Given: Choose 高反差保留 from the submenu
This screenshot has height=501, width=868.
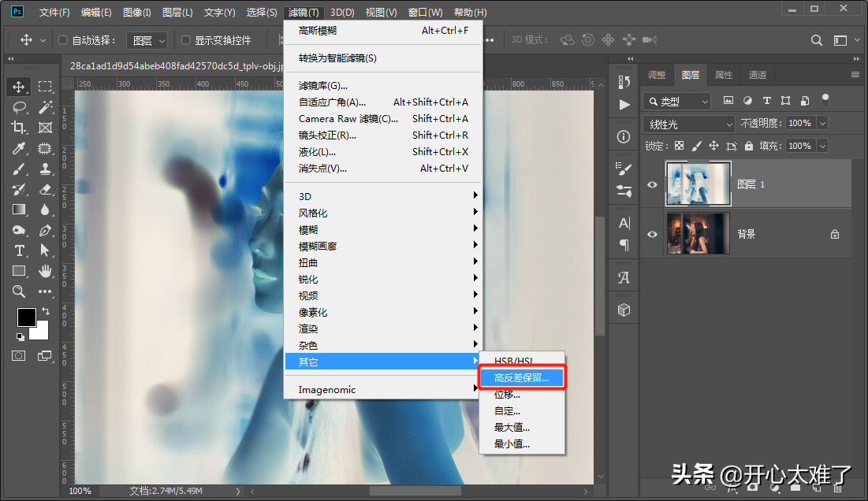Looking at the screenshot, I should point(521,378).
